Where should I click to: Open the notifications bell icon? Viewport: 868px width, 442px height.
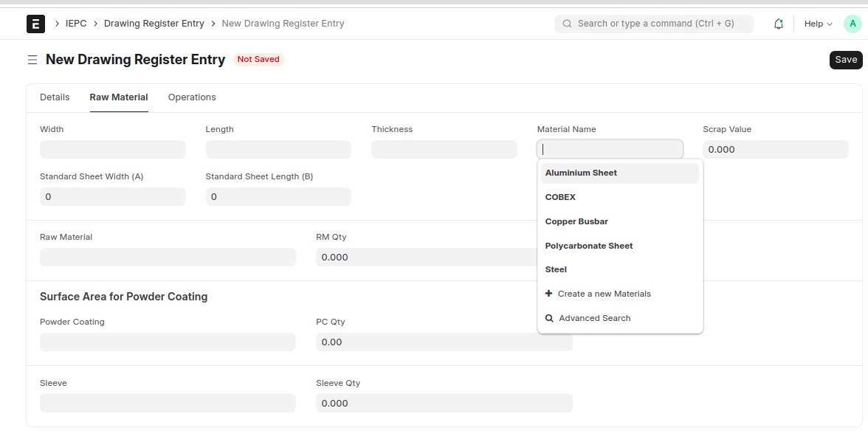click(778, 24)
